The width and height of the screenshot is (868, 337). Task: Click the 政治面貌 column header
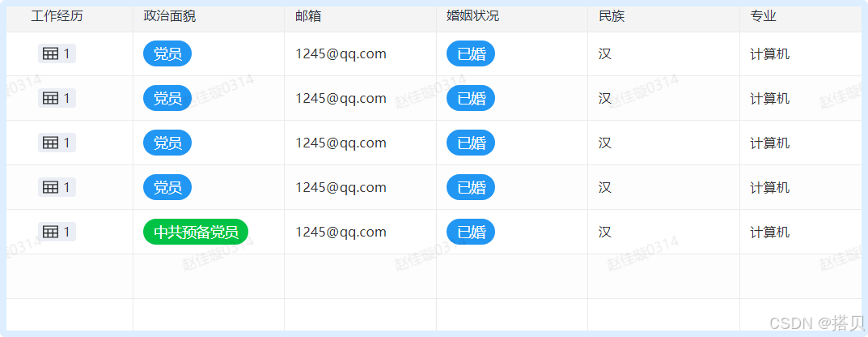169,16
